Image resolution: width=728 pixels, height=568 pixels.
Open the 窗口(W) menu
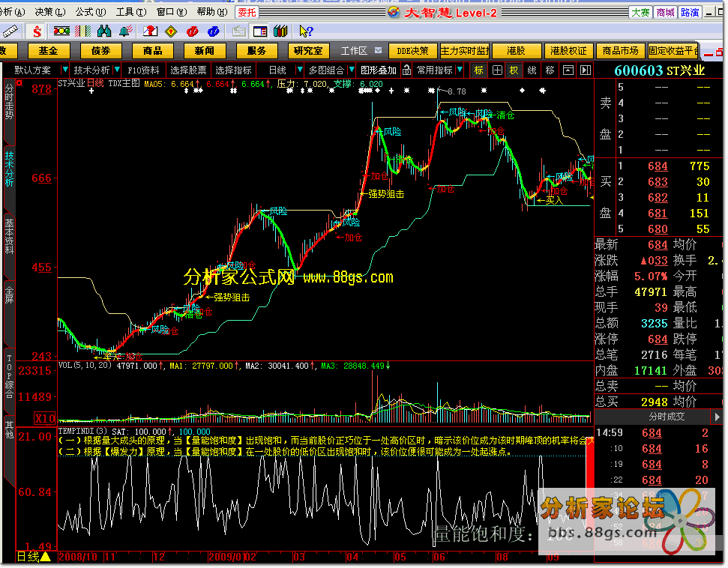pyautogui.click(x=172, y=12)
